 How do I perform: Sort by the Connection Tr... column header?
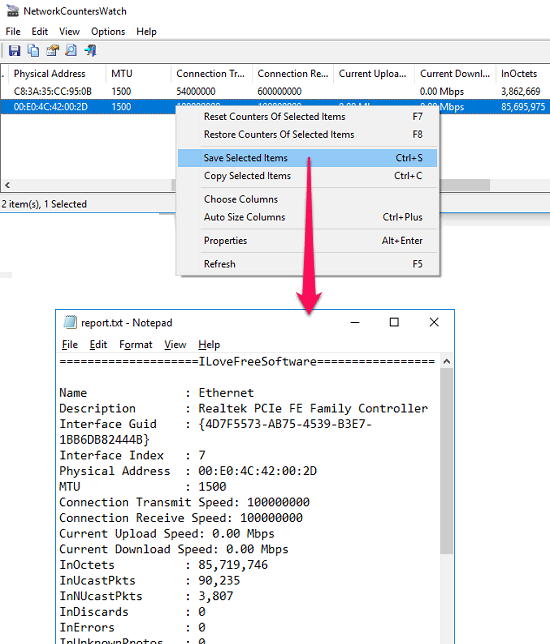[x=211, y=74]
